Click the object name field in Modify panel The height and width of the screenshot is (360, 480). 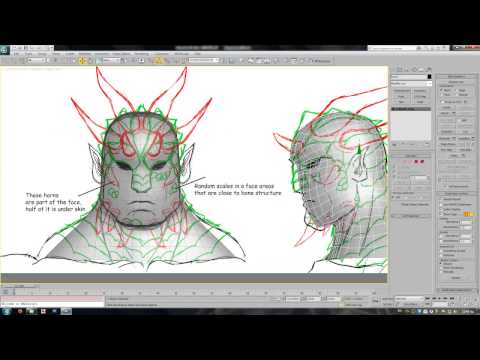(x=409, y=77)
